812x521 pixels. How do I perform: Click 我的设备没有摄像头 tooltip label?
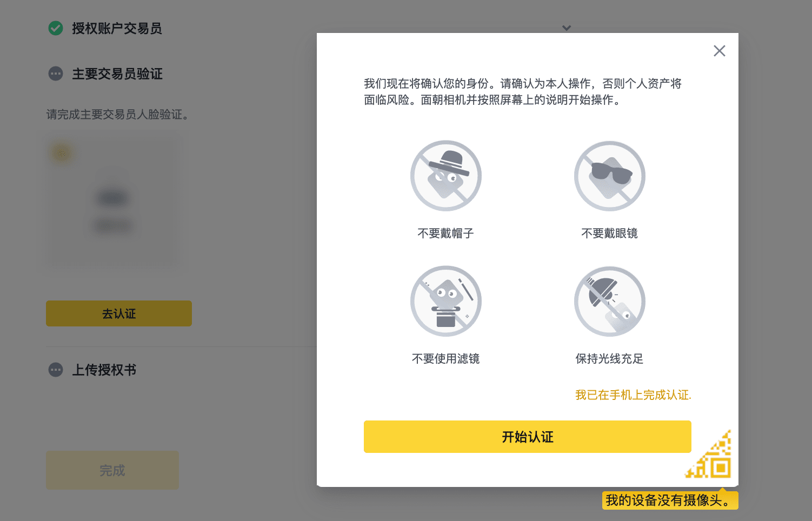(670, 500)
